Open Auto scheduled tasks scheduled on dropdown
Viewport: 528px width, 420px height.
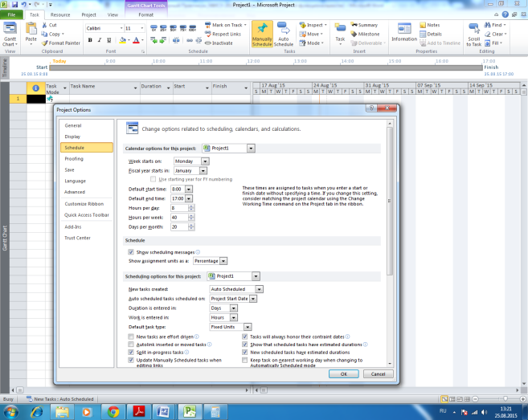[253, 299]
